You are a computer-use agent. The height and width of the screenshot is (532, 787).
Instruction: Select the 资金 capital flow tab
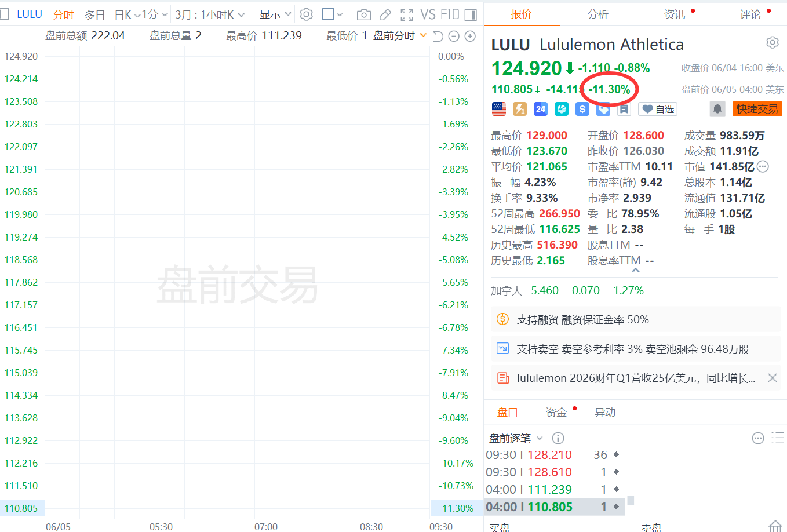point(556,413)
